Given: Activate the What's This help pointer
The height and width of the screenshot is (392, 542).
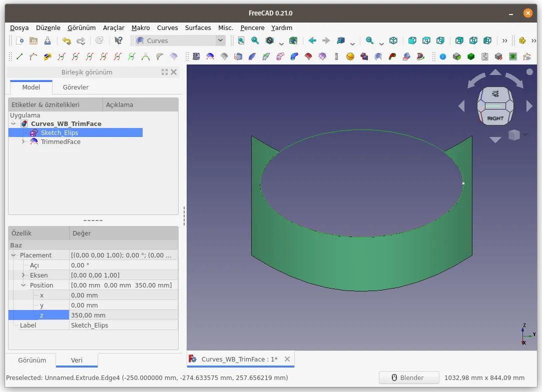Looking at the screenshot, I should (118, 41).
